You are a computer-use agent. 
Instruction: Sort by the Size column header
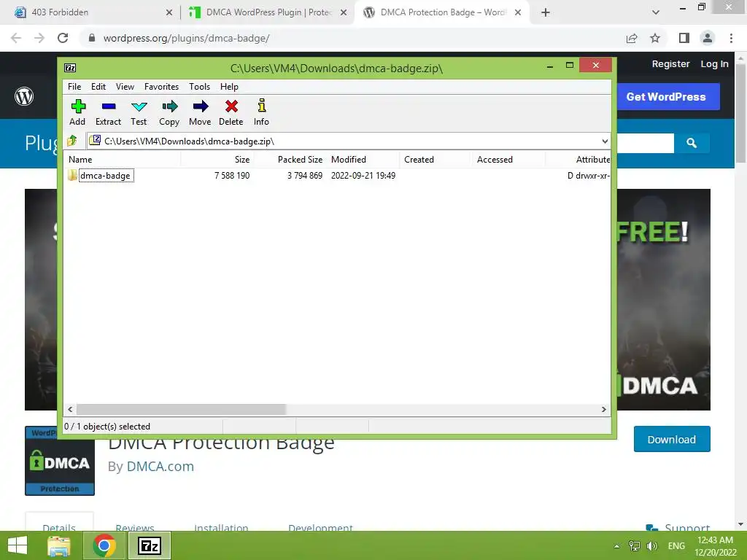[x=217, y=160]
